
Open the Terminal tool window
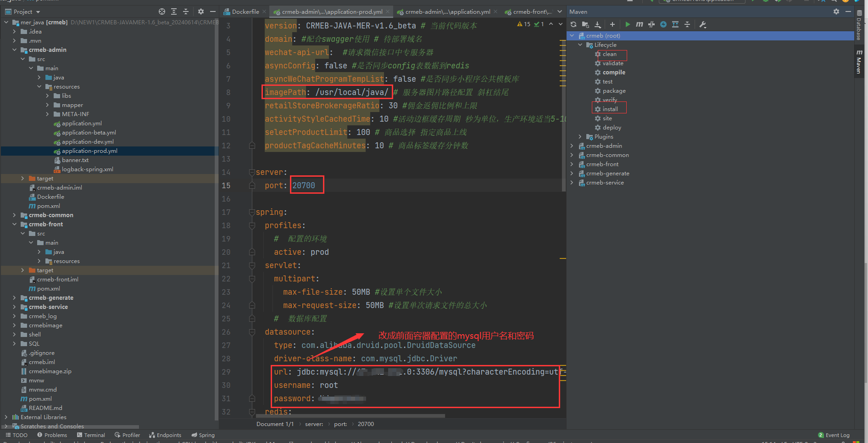pyautogui.click(x=91, y=435)
